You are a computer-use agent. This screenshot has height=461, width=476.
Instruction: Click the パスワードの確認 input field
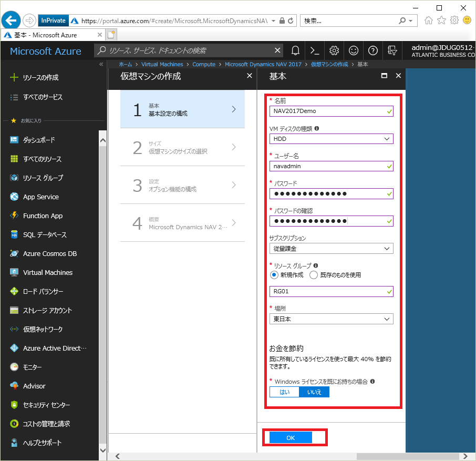pos(331,221)
